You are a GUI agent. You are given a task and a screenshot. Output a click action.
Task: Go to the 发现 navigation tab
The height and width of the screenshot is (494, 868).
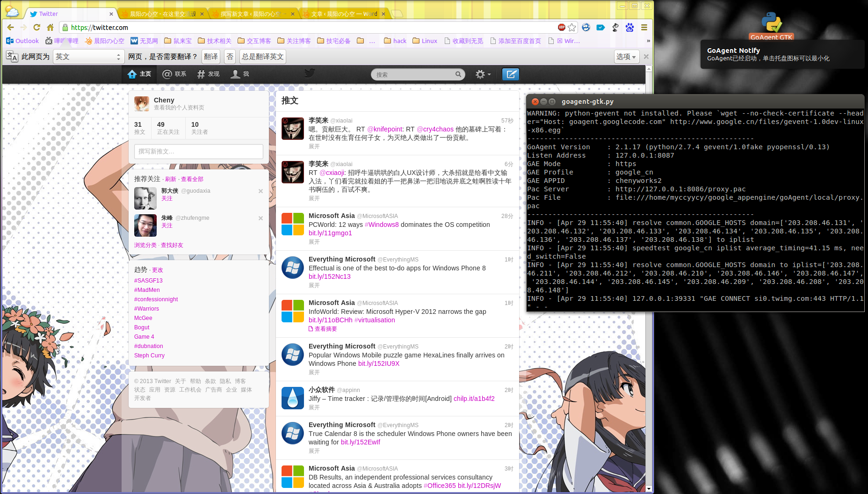(x=208, y=74)
